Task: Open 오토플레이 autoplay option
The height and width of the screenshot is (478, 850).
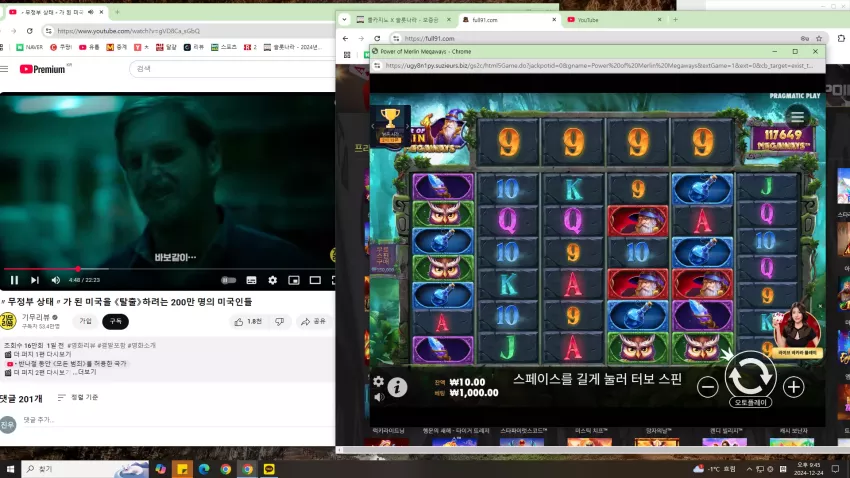Action: coord(750,403)
